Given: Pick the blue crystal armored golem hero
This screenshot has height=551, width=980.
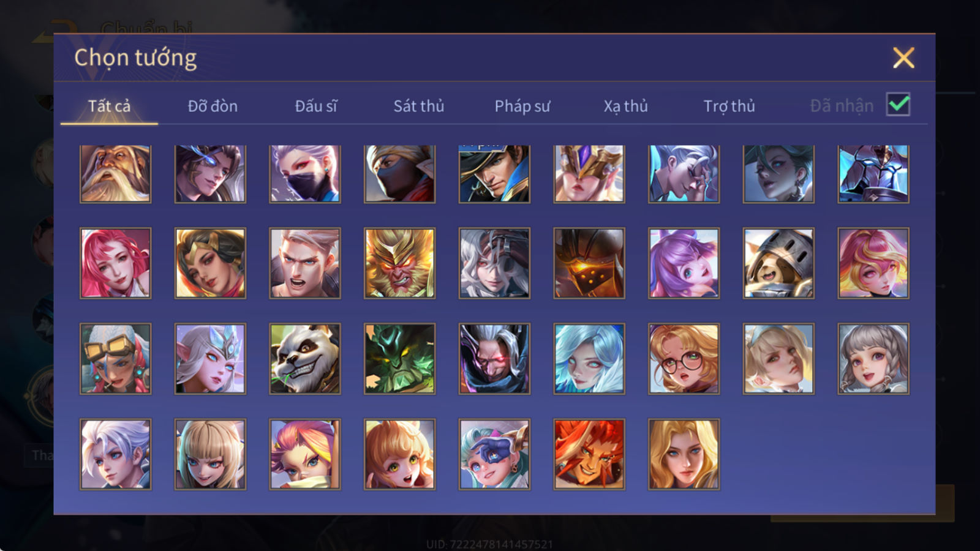Looking at the screenshot, I should click(873, 174).
